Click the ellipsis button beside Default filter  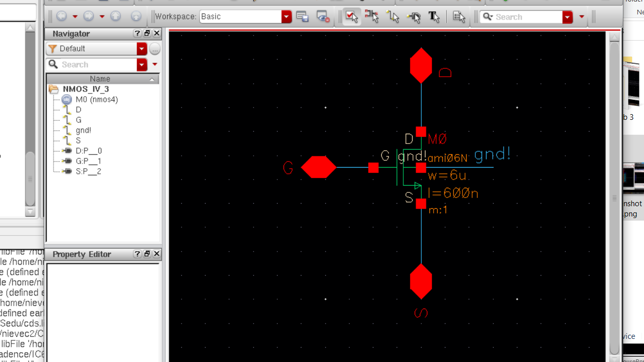(x=154, y=49)
